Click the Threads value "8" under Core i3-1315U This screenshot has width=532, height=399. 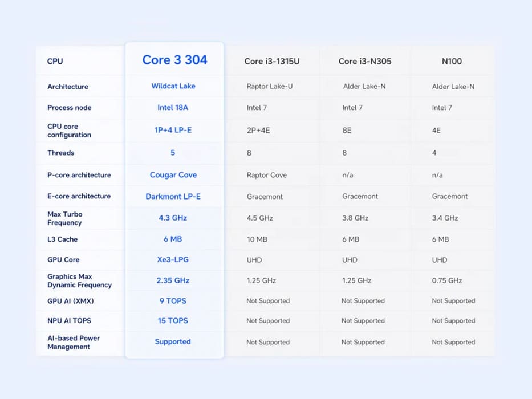point(249,153)
